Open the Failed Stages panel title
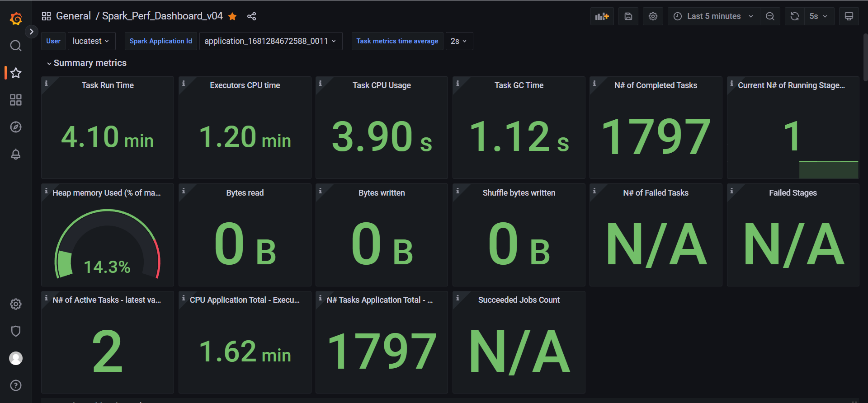This screenshot has width=868, height=403. click(x=793, y=193)
